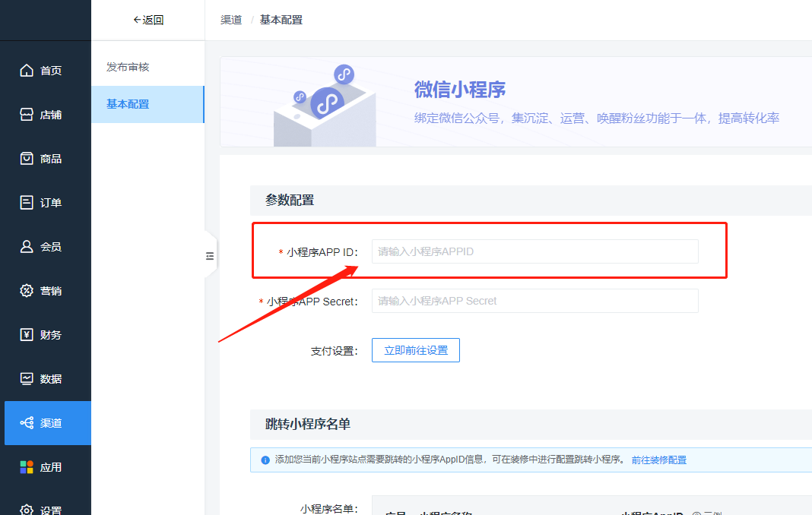Click the store icon beside 店铺
This screenshot has height=515, width=812.
pos(27,115)
